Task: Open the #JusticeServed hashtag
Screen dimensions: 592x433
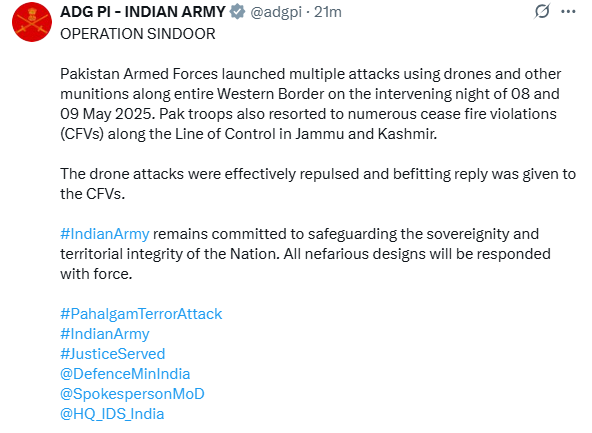Action: [113, 354]
